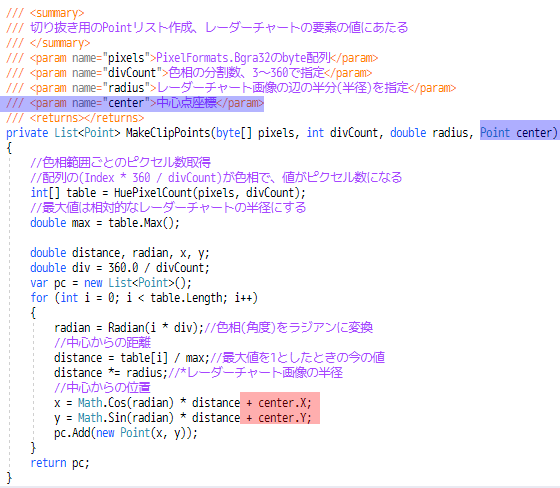The image size is (560, 488).
Task: Click the table[i] / max expression
Action: click(162, 358)
